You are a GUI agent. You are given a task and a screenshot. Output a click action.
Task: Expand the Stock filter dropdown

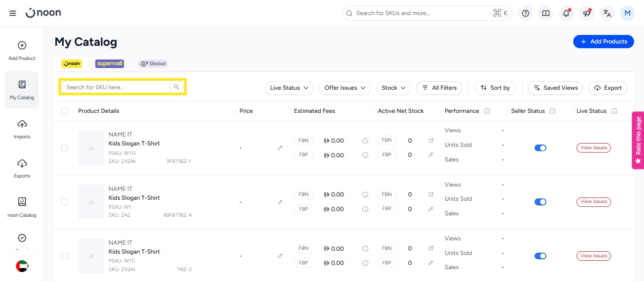[393, 88]
